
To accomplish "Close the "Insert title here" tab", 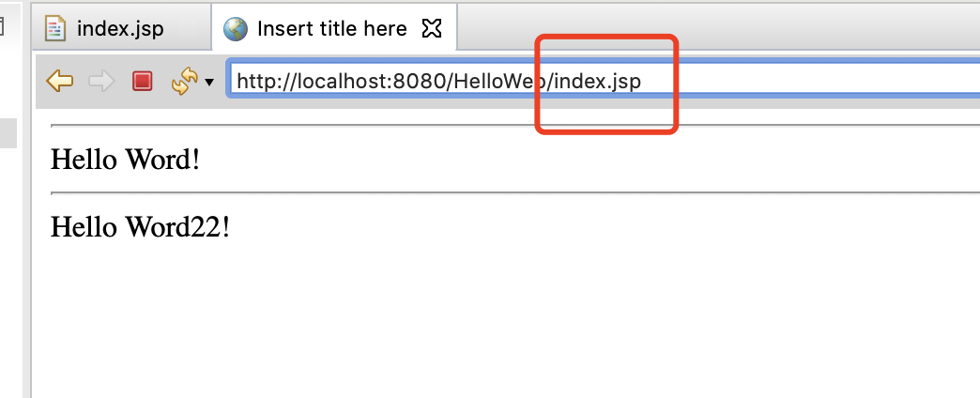I will tap(431, 28).
